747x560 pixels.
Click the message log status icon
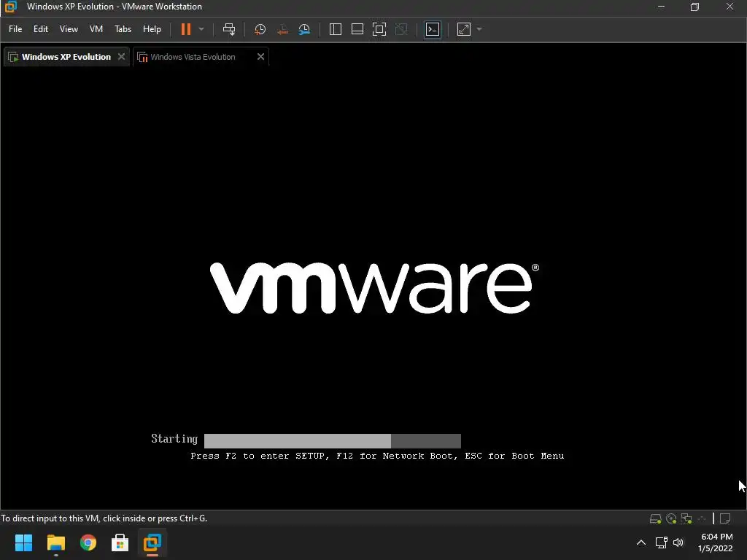(725, 518)
